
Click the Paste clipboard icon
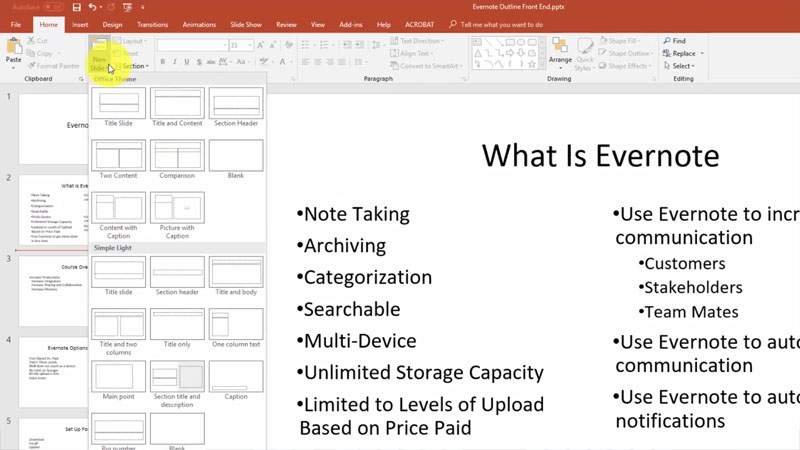pos(13,48)
